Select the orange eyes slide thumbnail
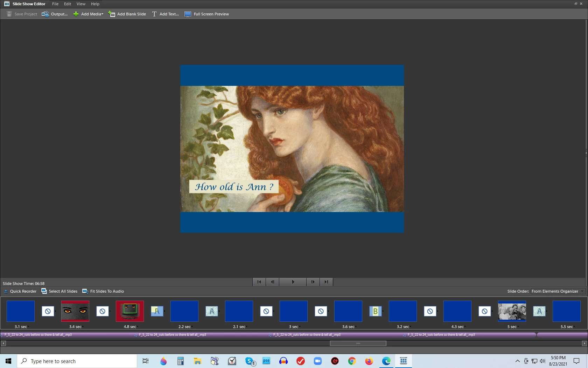588x368 pixels. click(x=75, y=311)
